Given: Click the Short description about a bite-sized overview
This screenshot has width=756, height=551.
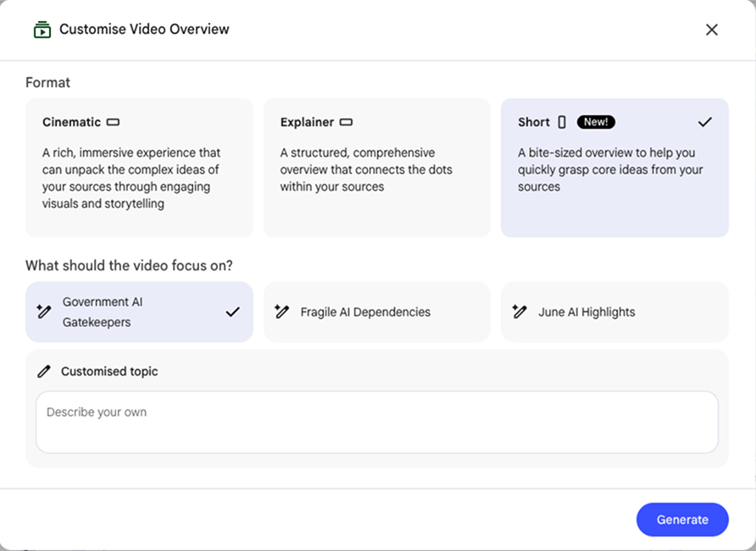Looking at the screenshot, I should [x=610, y=170].
